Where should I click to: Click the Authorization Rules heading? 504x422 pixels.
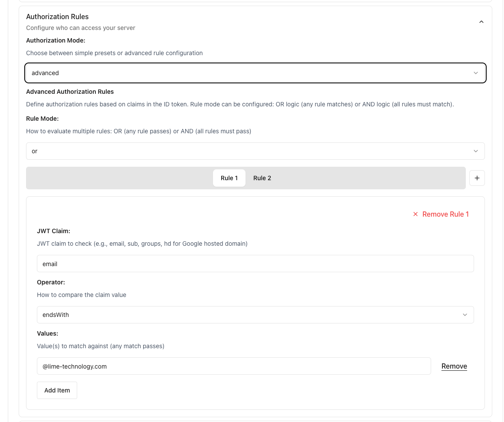pyautogui.click(x=57, y=16)
